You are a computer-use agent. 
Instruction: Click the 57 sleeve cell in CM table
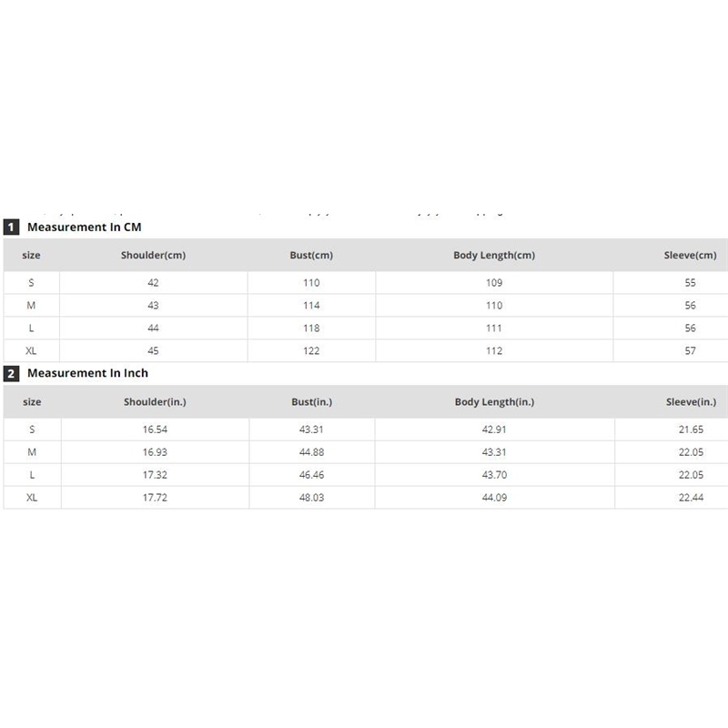pos(690,351)
